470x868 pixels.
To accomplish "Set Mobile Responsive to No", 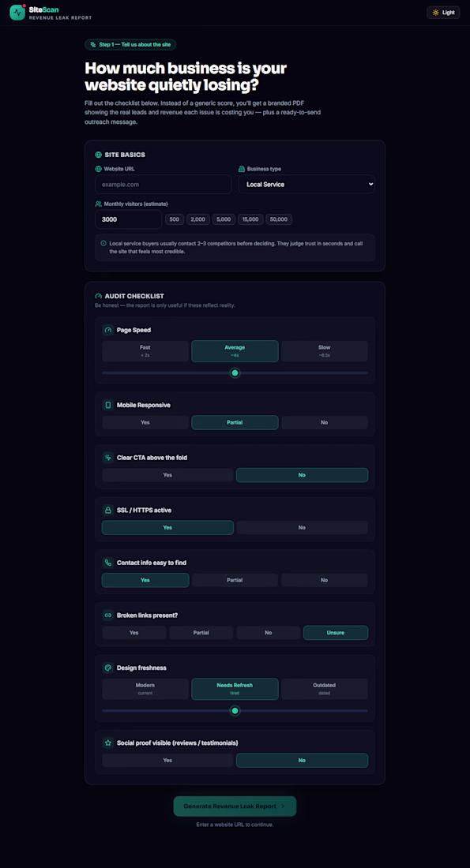I will tap(324, 422).
